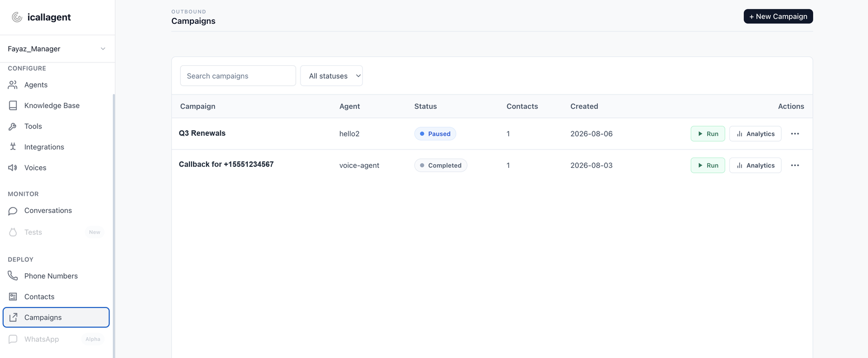Focus the Search campaigns field
The width and height of the screenshot is (868, 358).
coord(238,76)
